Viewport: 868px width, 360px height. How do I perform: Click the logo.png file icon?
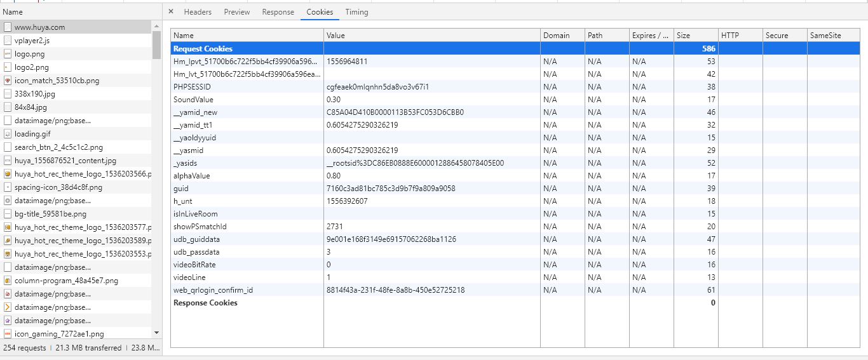coord(8,54)
